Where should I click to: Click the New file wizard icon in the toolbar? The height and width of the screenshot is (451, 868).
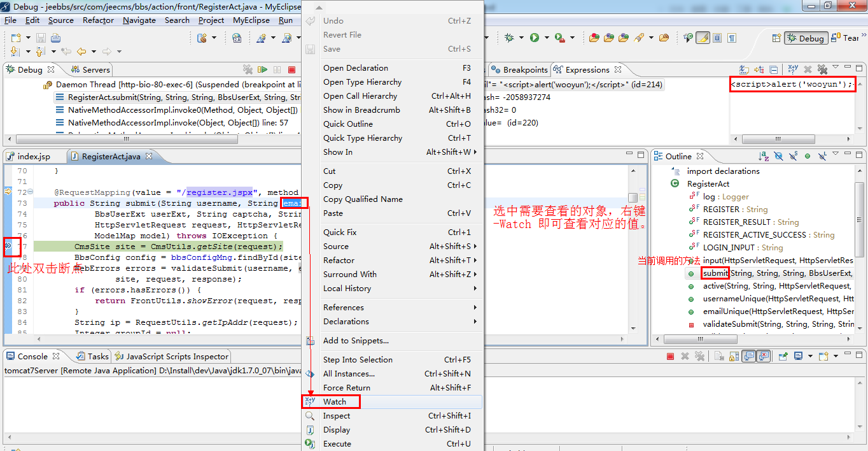[15, 38]
